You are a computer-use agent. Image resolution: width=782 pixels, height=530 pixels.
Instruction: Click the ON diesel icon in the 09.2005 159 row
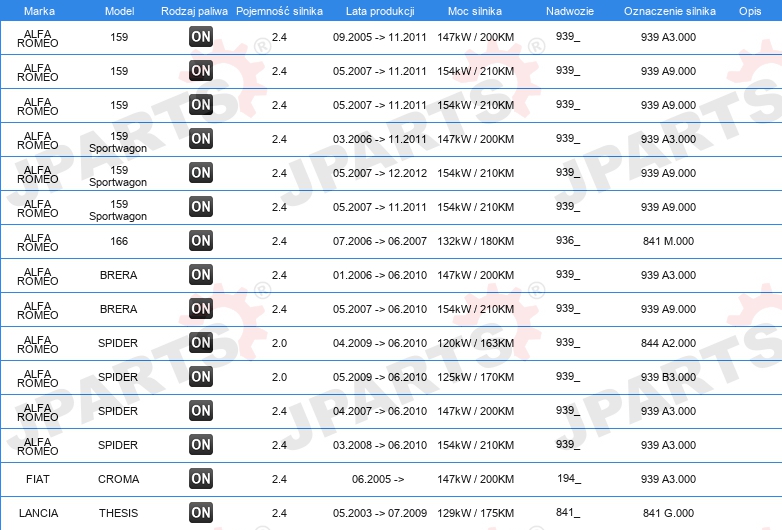(201, 36)
